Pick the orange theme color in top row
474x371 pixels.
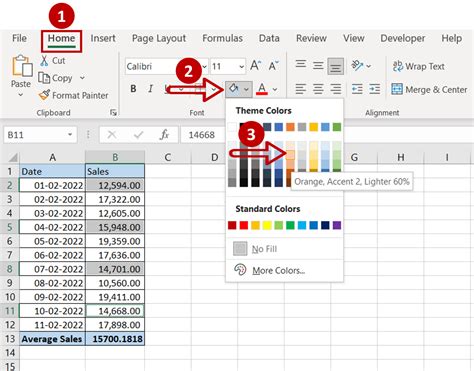pyautogui.click(x=290, y=127)
